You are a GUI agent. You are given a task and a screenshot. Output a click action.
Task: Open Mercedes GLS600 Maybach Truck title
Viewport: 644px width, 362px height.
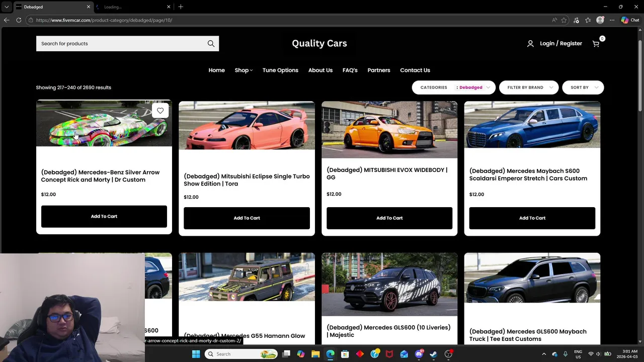pyautogui.click(x=528, y=335)
